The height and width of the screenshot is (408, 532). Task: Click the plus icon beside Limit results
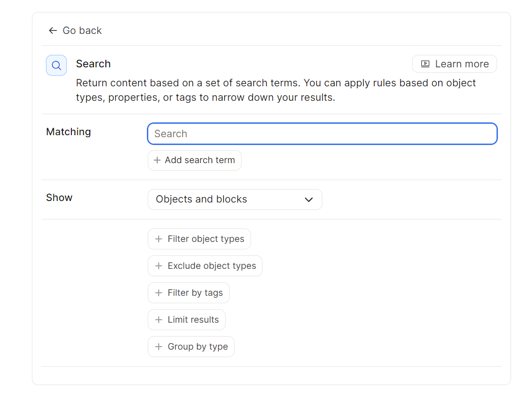click(159, 320)
